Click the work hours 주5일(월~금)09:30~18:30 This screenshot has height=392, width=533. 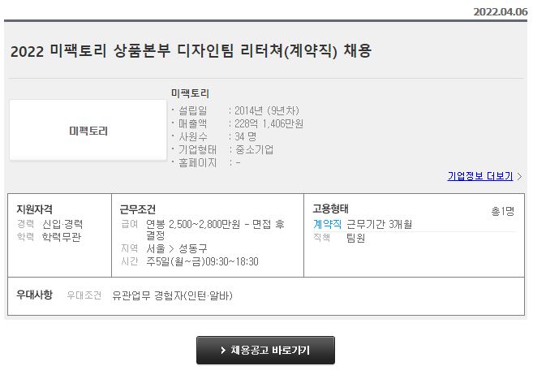[202, 261]
